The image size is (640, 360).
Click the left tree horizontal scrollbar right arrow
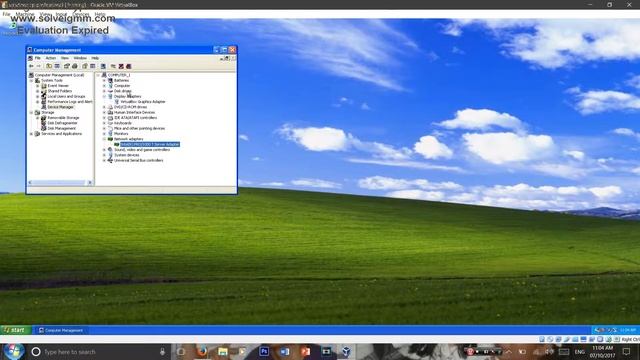pyautogui.click(x=90, y=182)
